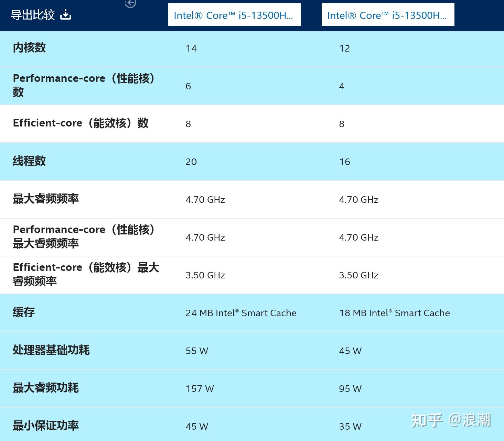
Task: Open the first Intel Core i5-13500H product page
Action: pyautogui.click(x=234, y=14)
